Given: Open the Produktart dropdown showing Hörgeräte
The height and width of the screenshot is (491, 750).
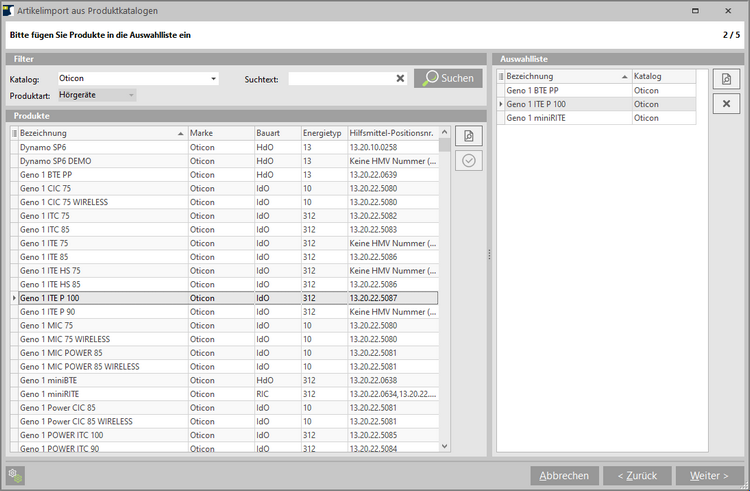Looking at the screenshot, I should tap(97, 95).
